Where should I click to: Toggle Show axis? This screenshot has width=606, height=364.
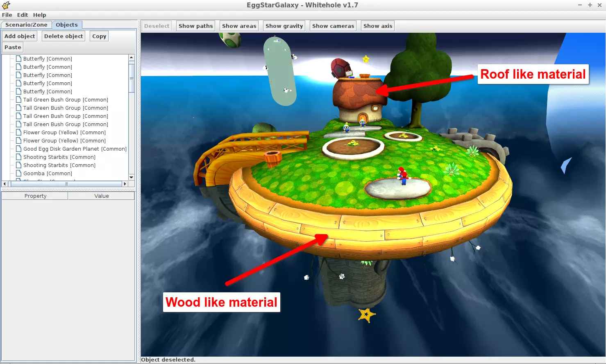coord(378,26)
